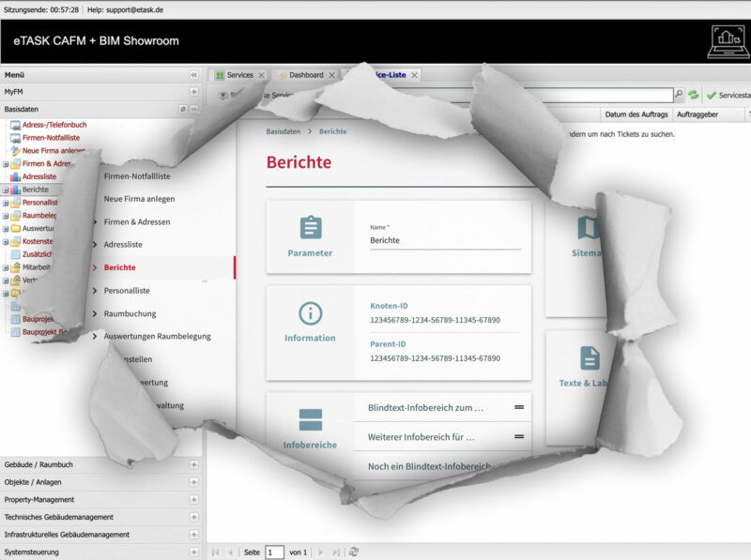Select Neue Firma anlegen in new menu
The height and width of the screenshot is (560, 751).
coord(139,199)
